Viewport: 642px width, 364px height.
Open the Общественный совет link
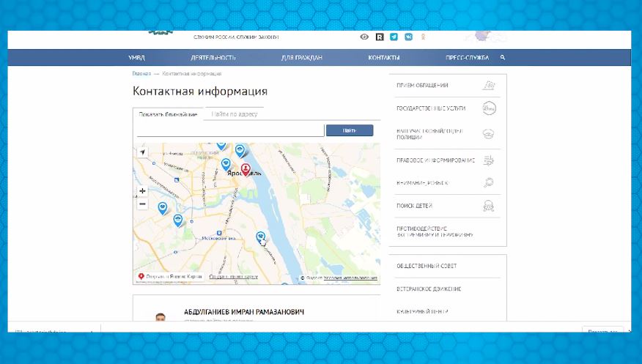(x=427, y=266)
